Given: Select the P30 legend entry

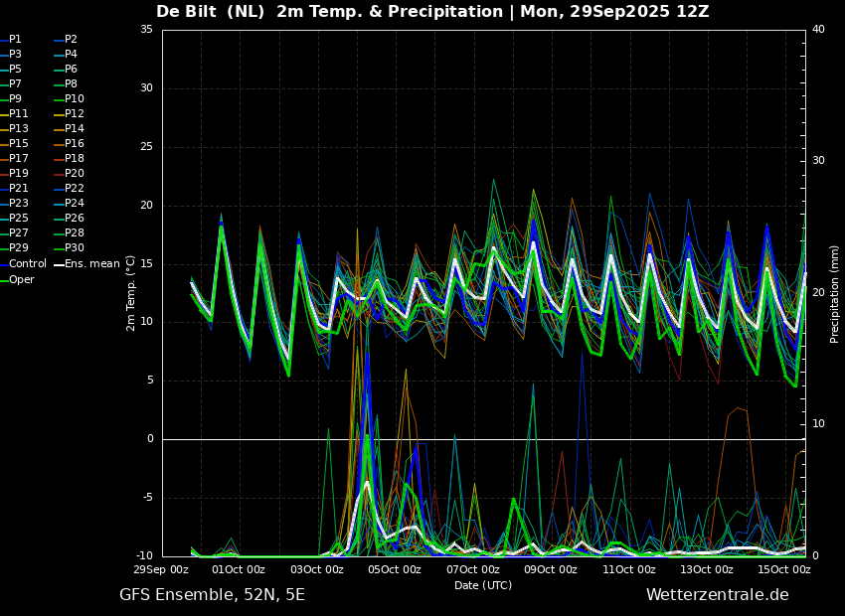Looking at the screenshot, I should pos(70,247).
